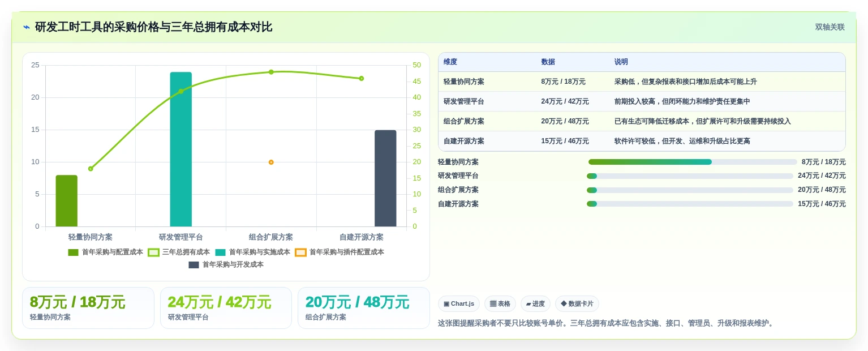Click the 轻量协同方案 table row name
This screenshot has height=351, width=868.
(x=464, y=82)
